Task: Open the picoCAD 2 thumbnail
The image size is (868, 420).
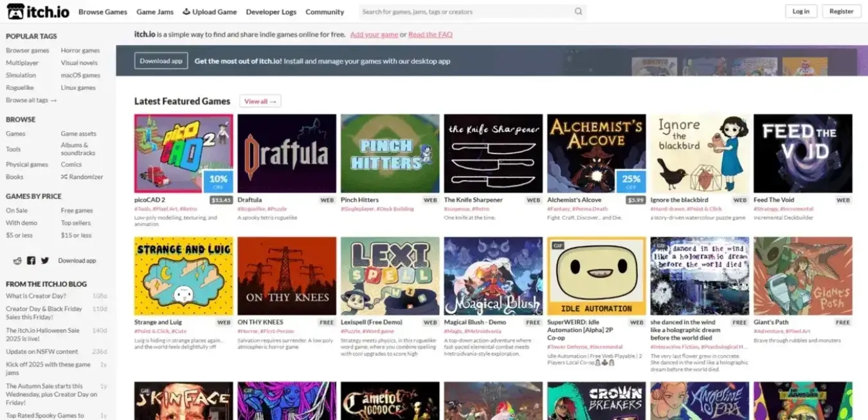Action: pyautogui.click(x=184, y=153)
